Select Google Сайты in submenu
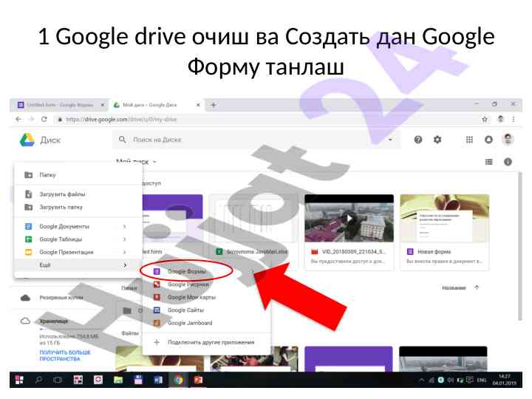Image resolution: width=532 pixels, height=399 pixels. pos(206,310)
